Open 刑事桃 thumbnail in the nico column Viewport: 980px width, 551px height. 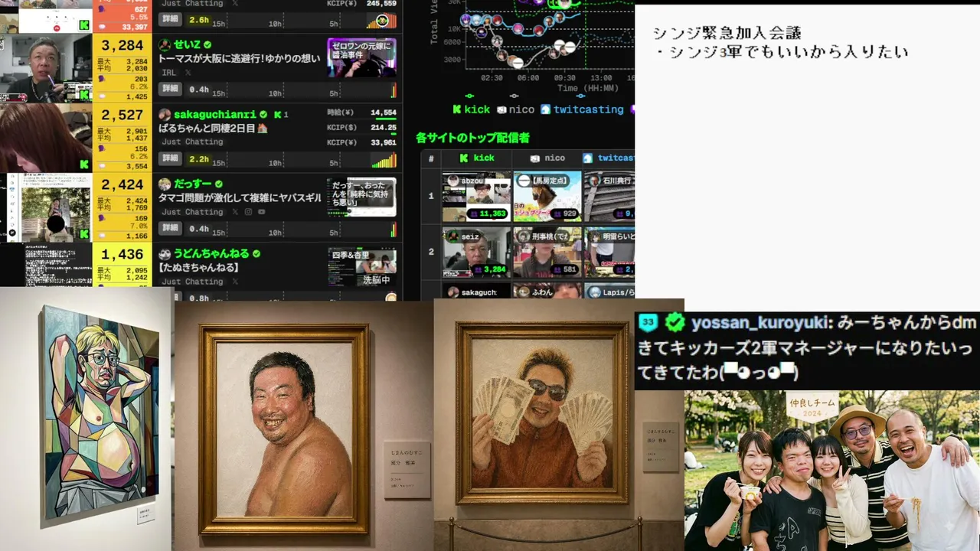pyautogui.click(x=547, y=253)
